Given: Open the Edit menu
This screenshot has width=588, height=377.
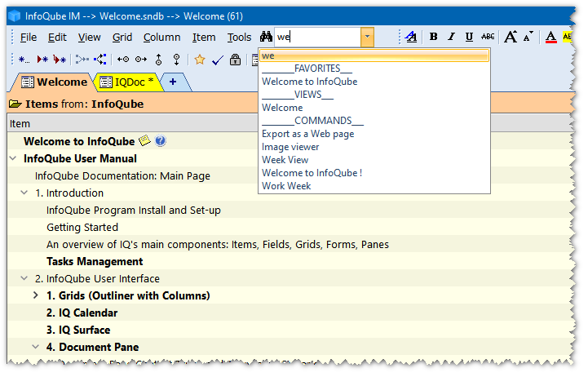Looking at the screenshot, I should tap(57, 38).
